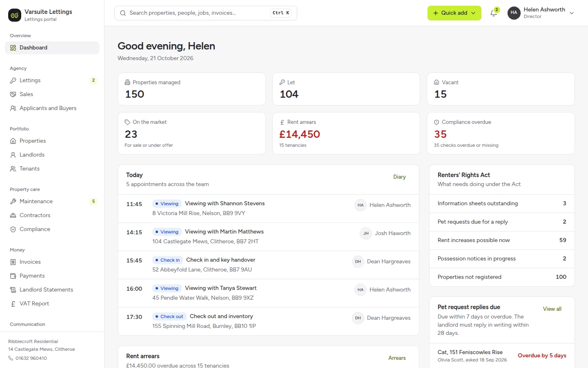Open Properties not registered row
This screenshot has width=588, height=368.
(502, 277)
